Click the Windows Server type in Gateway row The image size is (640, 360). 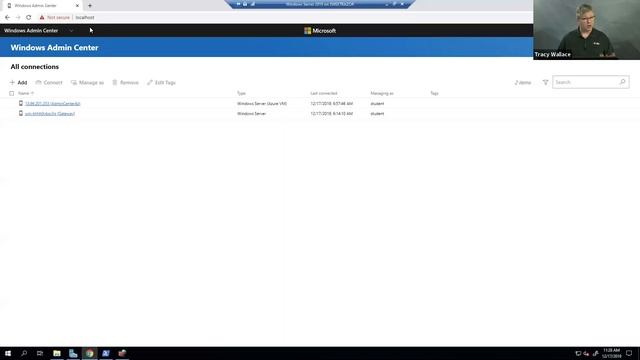click(251, 114)
